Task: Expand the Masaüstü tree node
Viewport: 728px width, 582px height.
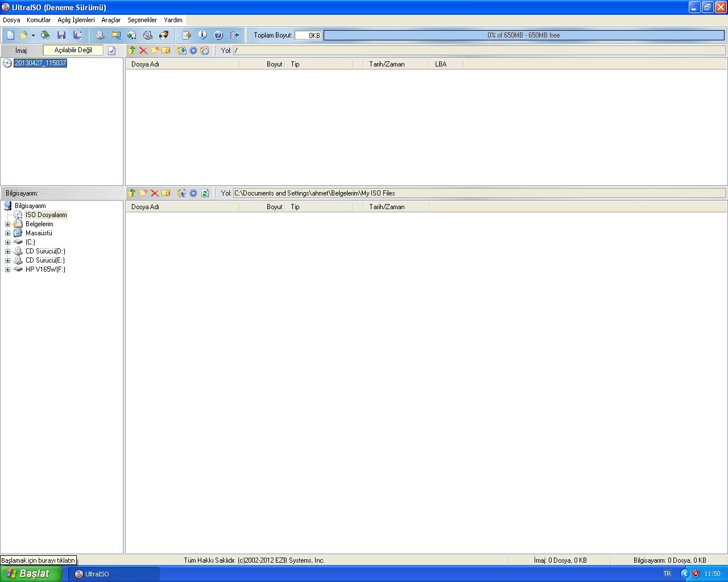Action: pos(7,233)
